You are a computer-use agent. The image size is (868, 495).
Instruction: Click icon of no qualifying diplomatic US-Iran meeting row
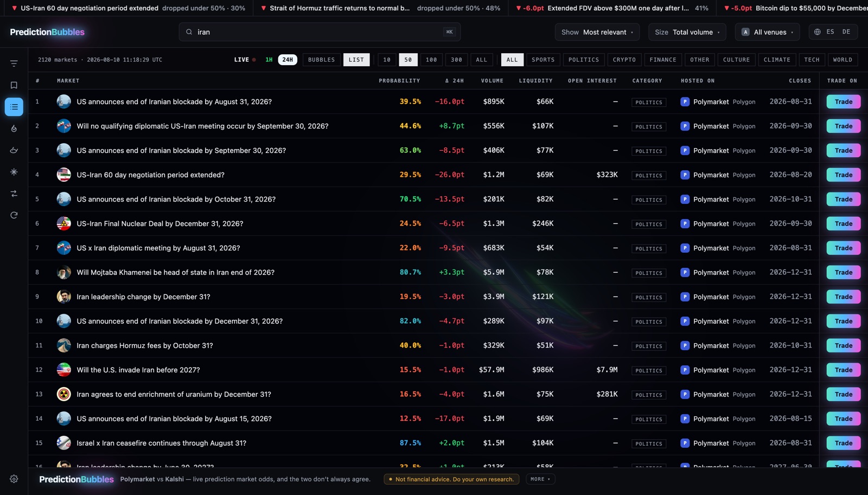pos(64,126)
